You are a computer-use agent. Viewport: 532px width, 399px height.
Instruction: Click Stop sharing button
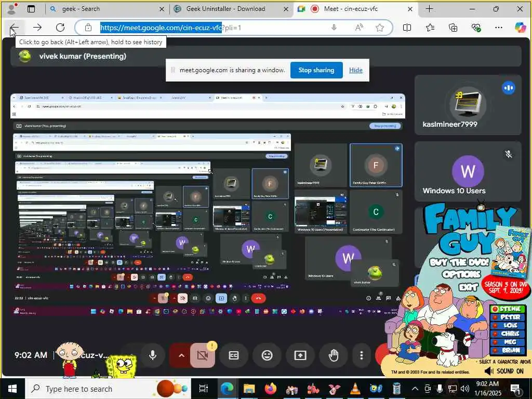click(316, 70)
